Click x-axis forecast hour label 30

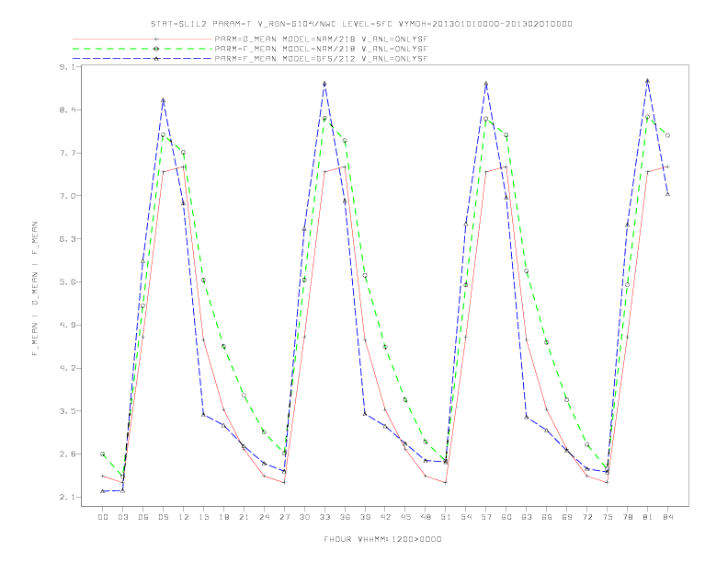304,517
